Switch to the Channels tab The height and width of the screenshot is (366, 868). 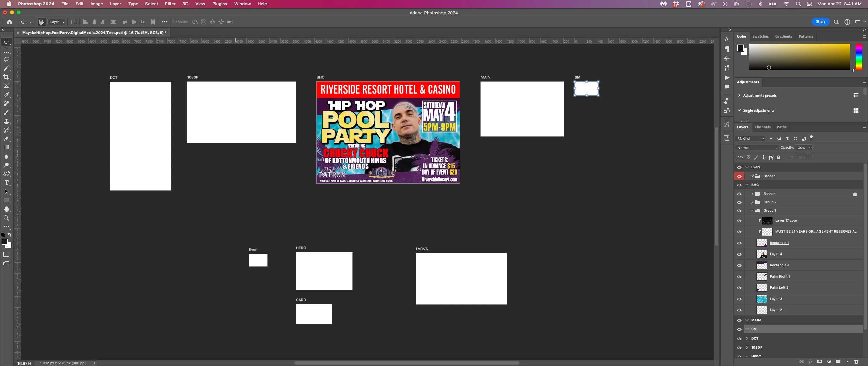pyautogui.click(x=762, y=127)
